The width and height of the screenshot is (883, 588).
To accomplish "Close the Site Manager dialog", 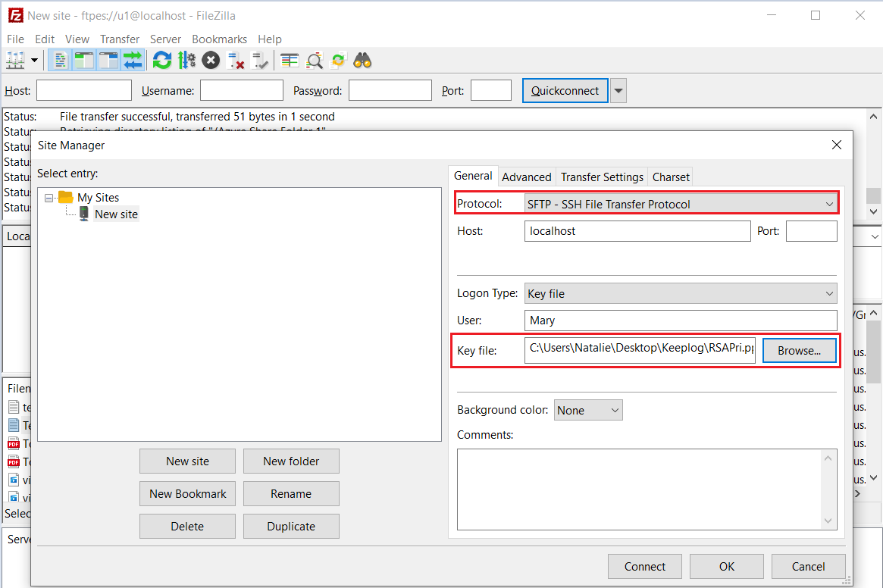I will point(837,145).
